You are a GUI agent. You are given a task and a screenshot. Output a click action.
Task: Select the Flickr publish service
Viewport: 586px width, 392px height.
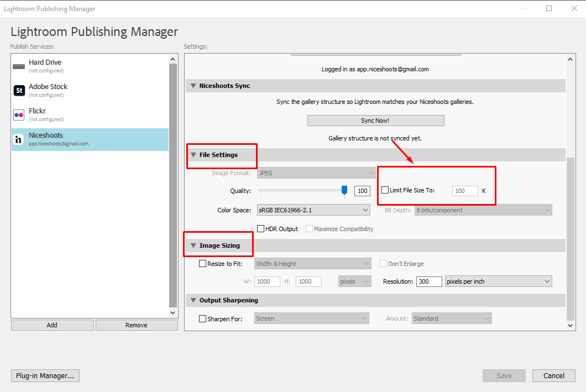pos(90,114)
